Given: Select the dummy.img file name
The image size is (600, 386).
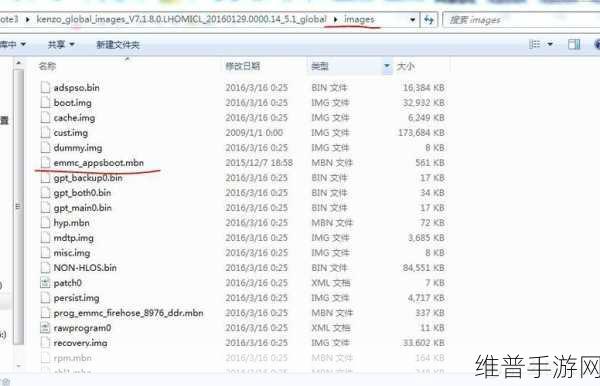Looking at the screenshot, I should tap(78, 148).
